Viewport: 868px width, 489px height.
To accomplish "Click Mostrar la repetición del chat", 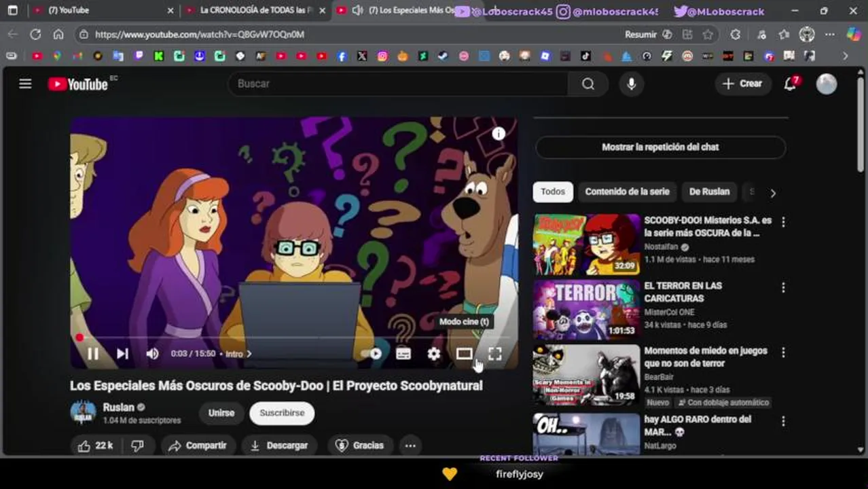I will pos(660,147).
